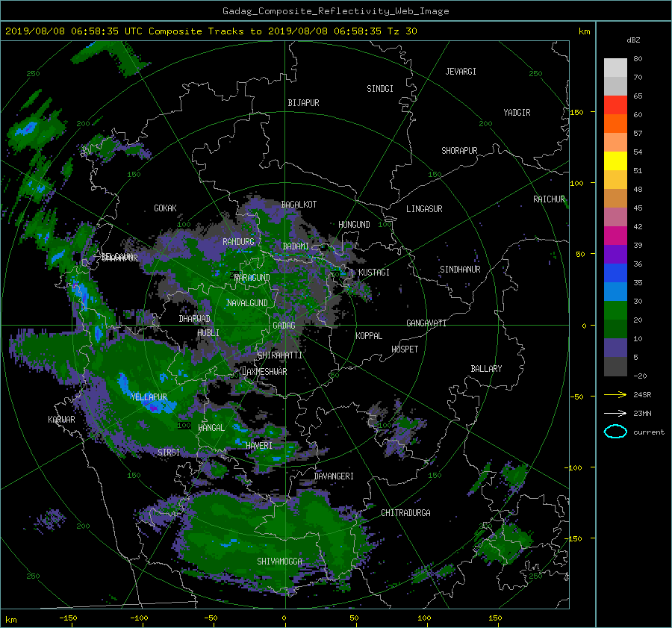Click the SHORAPUR city label
Viewport: 672px width, 628px height.
click(459, 151)
